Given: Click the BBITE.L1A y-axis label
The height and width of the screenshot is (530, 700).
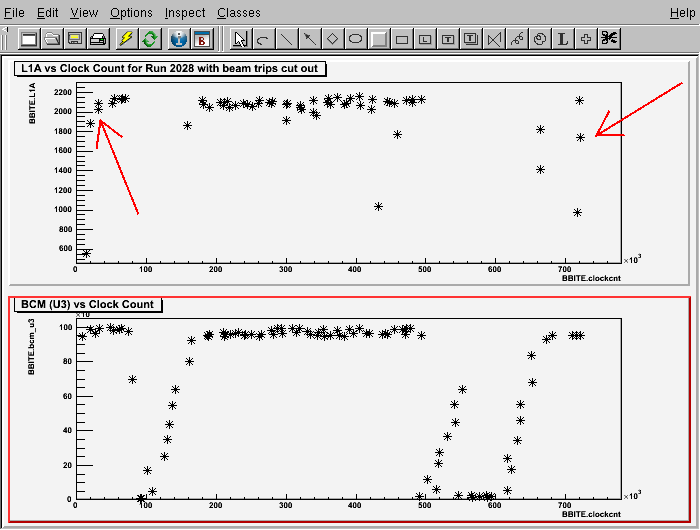Looking at the screenshot, I should [x=32, y=103].
